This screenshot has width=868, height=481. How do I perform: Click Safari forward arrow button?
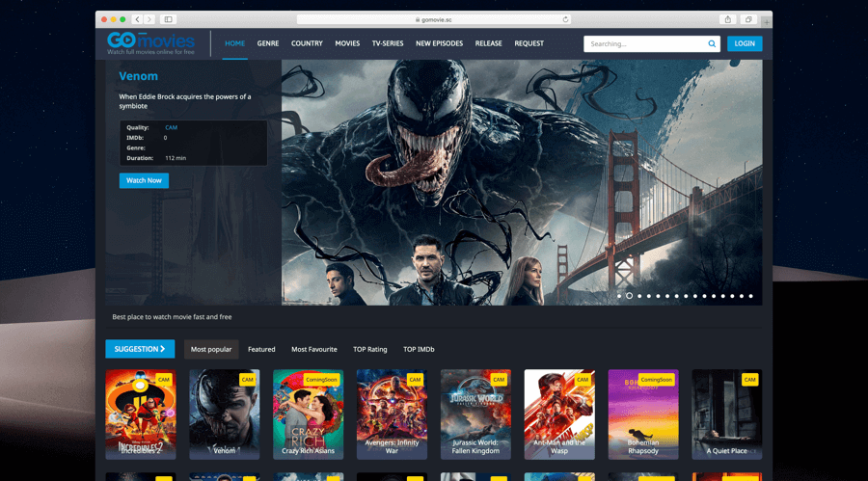(149, 19)
